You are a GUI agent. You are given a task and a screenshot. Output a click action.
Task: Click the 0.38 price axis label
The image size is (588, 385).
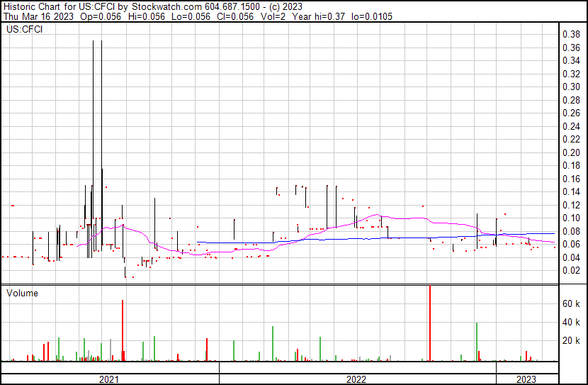point(570,34)
